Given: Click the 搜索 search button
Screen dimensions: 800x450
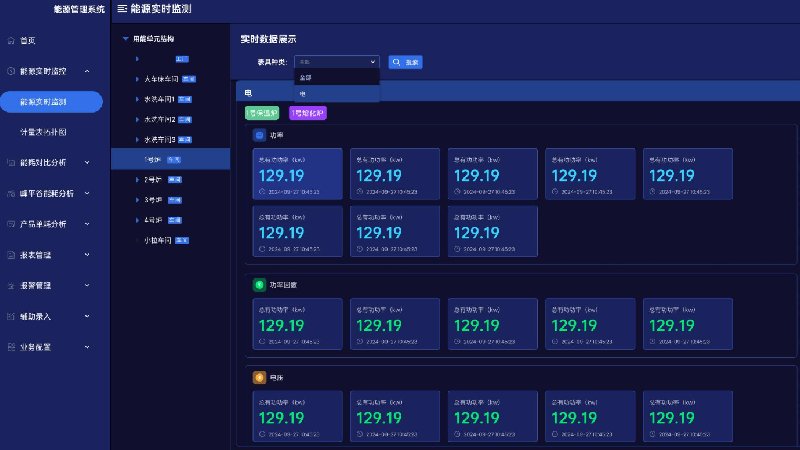Looking at the screenshot, I should coord(405,62).
